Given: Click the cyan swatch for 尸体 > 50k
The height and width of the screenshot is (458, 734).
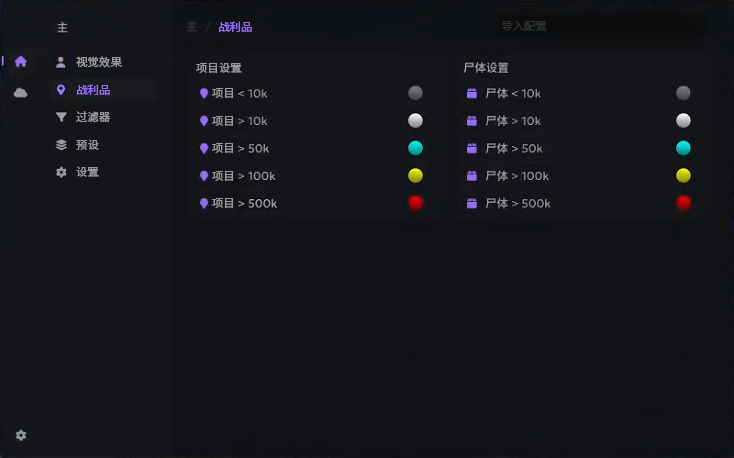Looking at the screenshot, I should (x=683, y=148).
